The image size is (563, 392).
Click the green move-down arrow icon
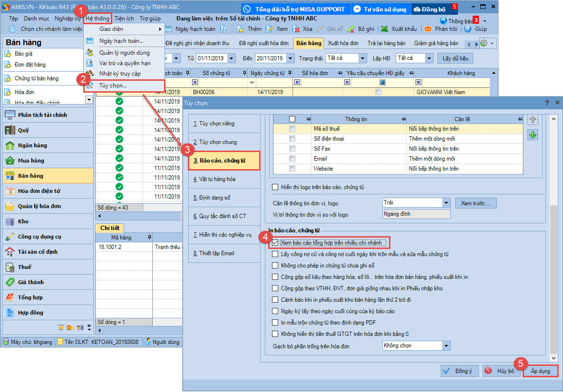tap(533, 135)
